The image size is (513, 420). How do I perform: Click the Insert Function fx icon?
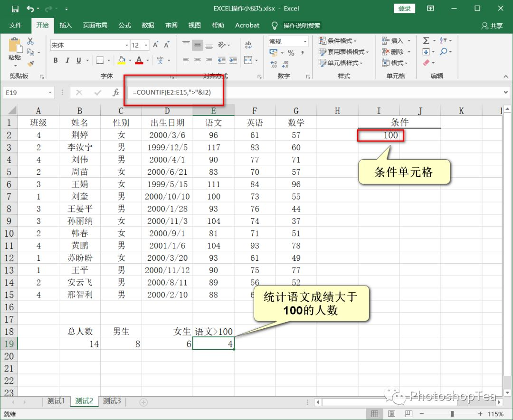(x=116, y=93)
